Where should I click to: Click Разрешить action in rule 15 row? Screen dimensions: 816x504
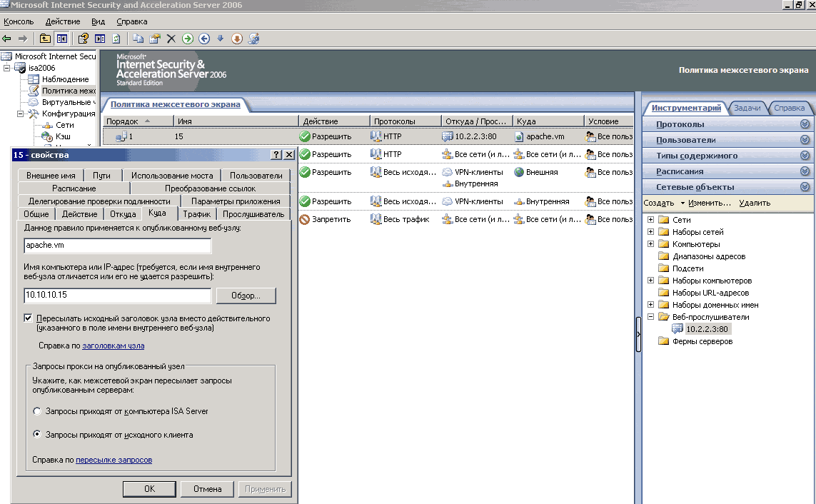pos(331,136)
